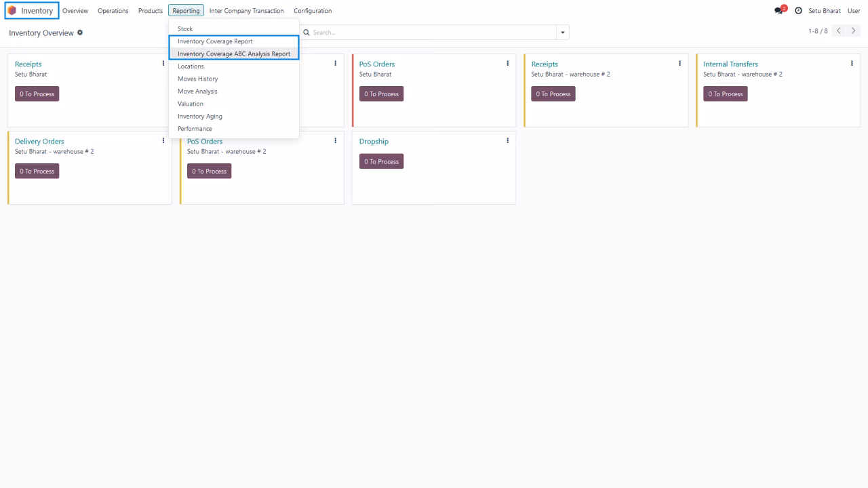The height and width of the screenshot is (488, 868).
Task: Open kebab menu on Delivery Orders card
Action: (x=163, y=141)
